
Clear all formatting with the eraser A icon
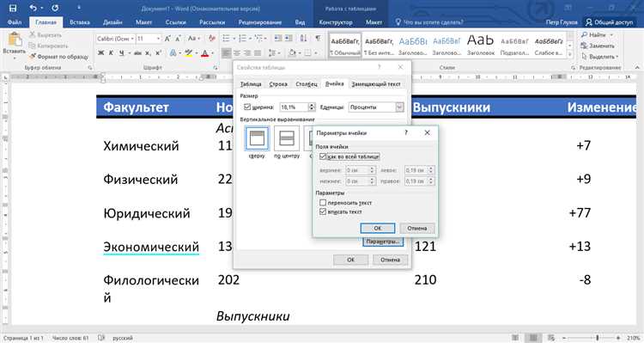click(x=211, y=38)
